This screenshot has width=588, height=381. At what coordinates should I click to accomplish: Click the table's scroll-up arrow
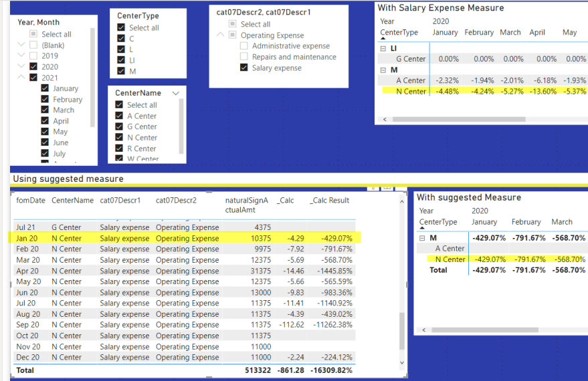pos(402,202)
